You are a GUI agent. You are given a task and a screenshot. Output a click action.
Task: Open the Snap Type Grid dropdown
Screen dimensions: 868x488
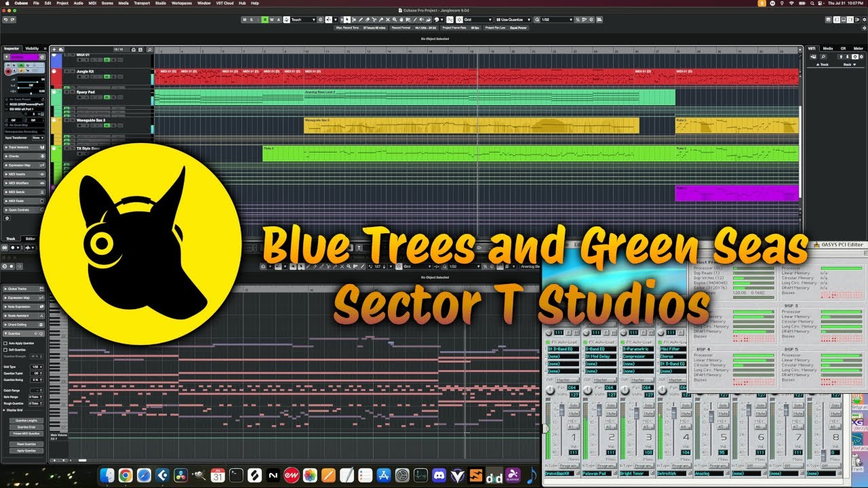[x=477, y=20]
